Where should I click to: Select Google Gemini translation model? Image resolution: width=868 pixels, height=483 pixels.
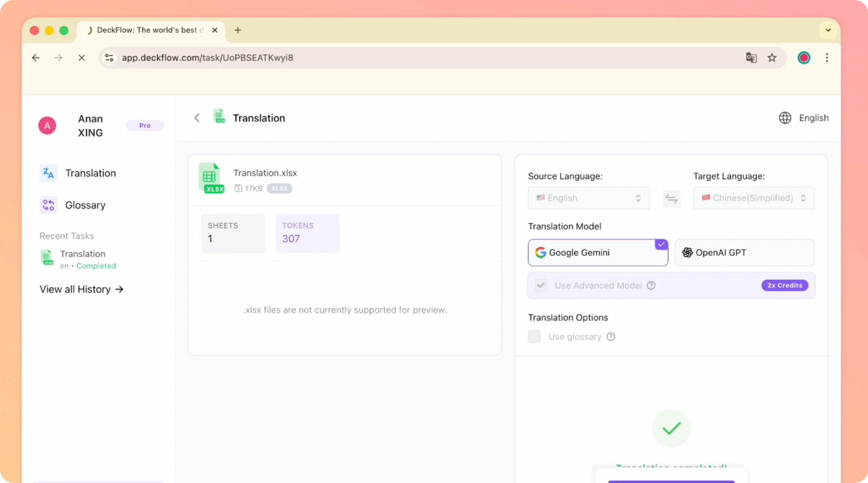coord(598,252)
